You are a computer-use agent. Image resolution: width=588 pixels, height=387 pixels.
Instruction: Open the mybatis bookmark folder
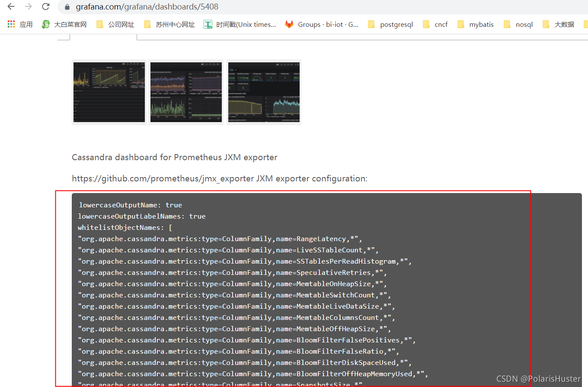(475, 25)
